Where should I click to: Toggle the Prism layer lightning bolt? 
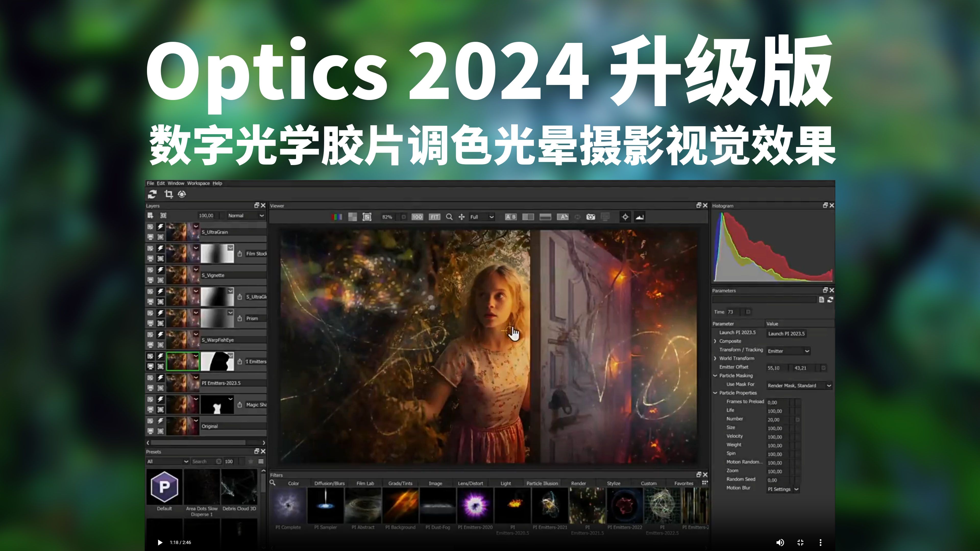tap(161, 313)
